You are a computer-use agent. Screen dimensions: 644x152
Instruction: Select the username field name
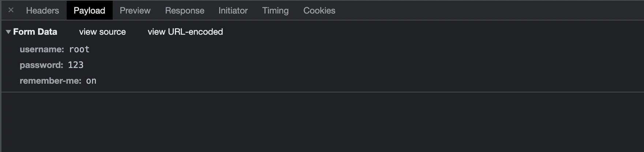coord(42,49)
